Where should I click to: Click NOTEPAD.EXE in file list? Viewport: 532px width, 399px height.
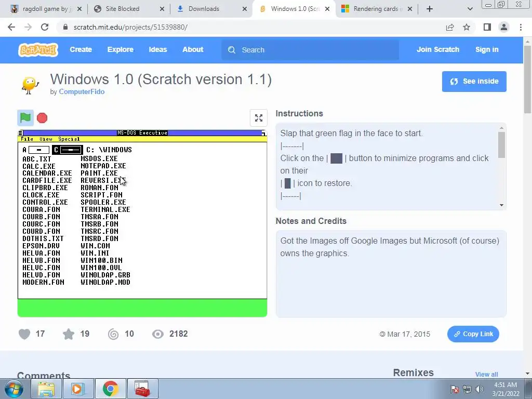pos(103,166)
